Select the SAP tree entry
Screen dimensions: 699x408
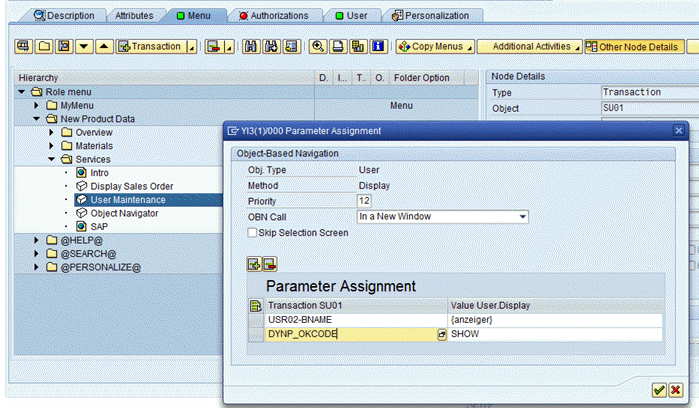click(99, 227)
